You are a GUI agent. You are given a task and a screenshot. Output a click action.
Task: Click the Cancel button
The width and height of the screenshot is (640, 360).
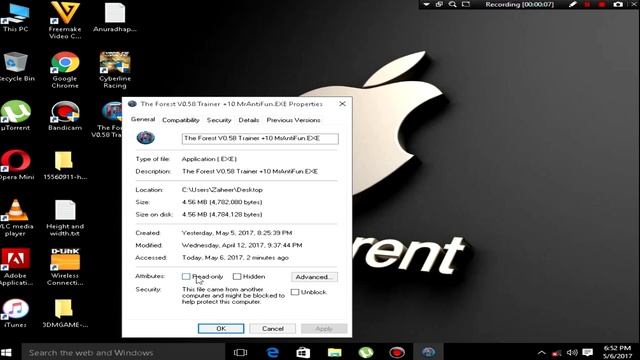[x=273, y=329]
